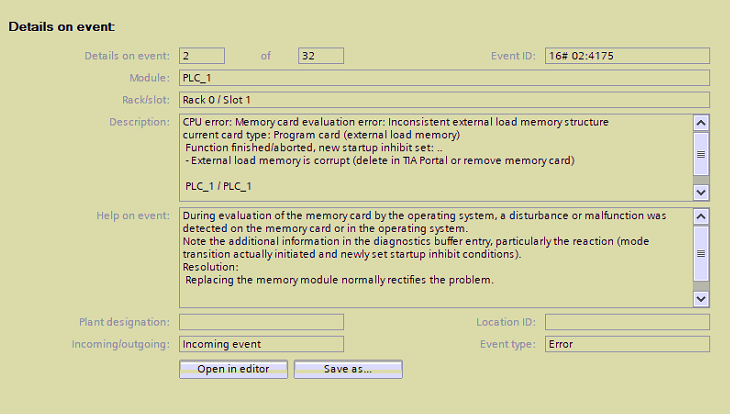Click the 'CPU error: Memory card evaluation error' line

pyautogui.click(x=395, y=122)
